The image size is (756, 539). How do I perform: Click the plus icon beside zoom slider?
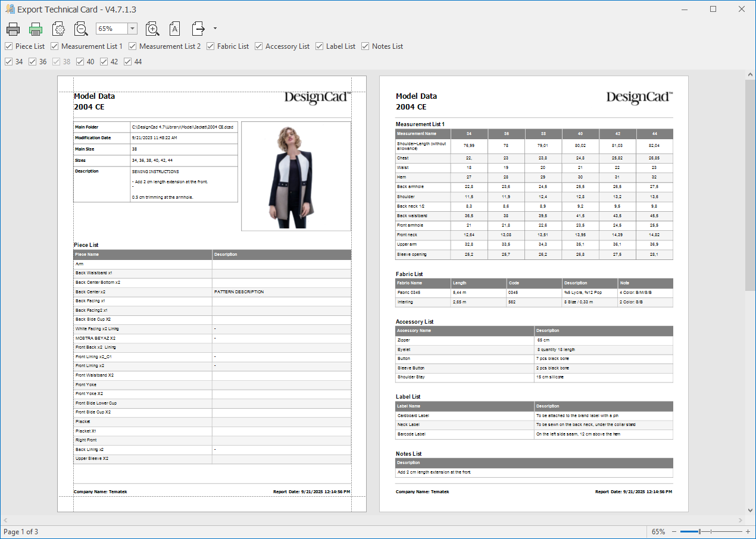[748, 531]
